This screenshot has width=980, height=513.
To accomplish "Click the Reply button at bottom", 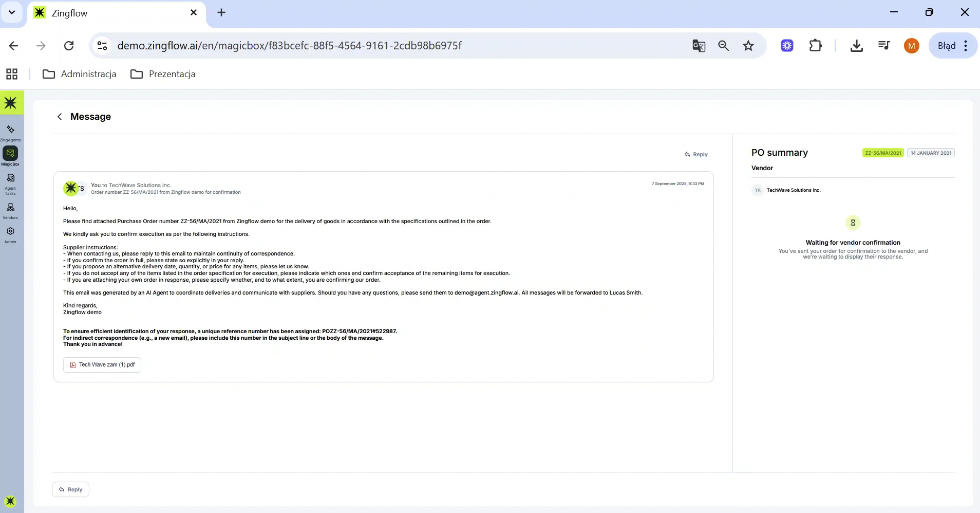I will [x=71, y=489].
